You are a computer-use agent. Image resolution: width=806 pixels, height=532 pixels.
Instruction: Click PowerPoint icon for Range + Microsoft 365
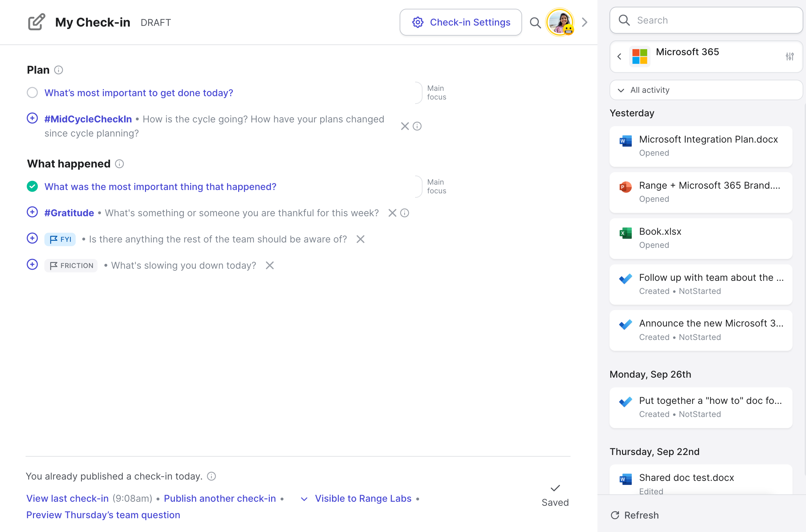pyautogui.click(x=625, y=187)
